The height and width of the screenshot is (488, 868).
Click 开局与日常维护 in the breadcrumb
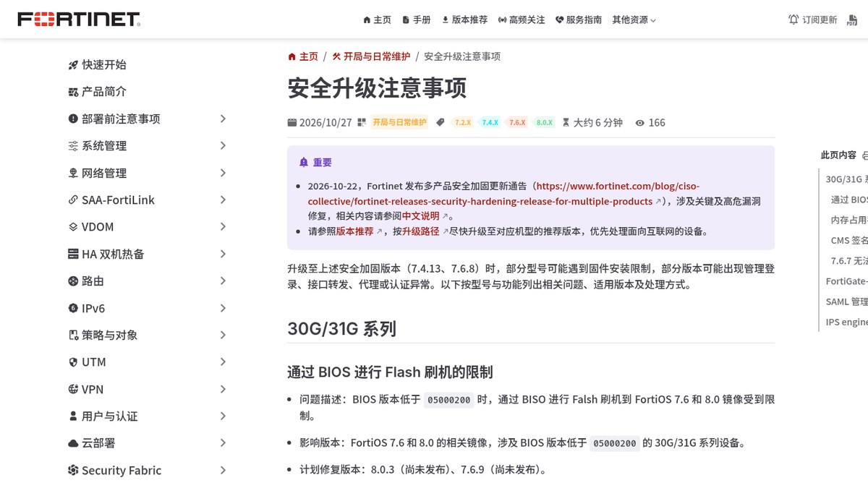point(371,56)
